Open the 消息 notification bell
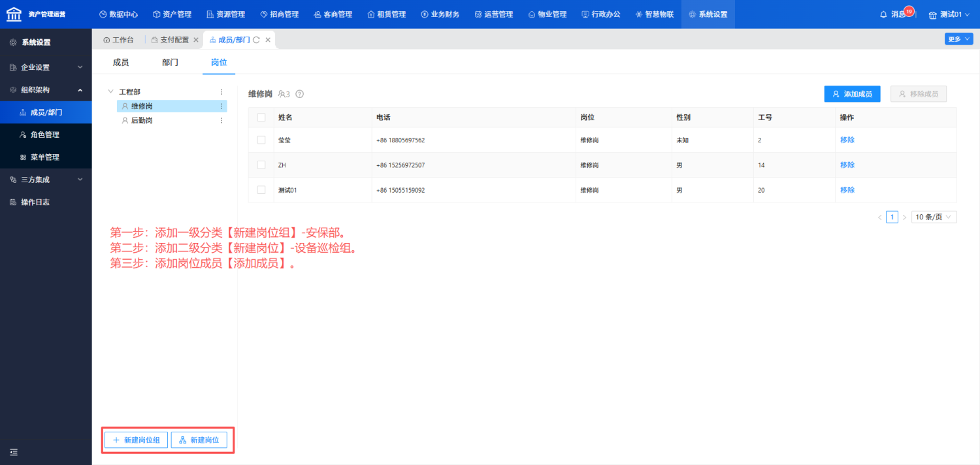Image resolution: width=980 pixels, height=465 pixels. click(x=884, y=14)
